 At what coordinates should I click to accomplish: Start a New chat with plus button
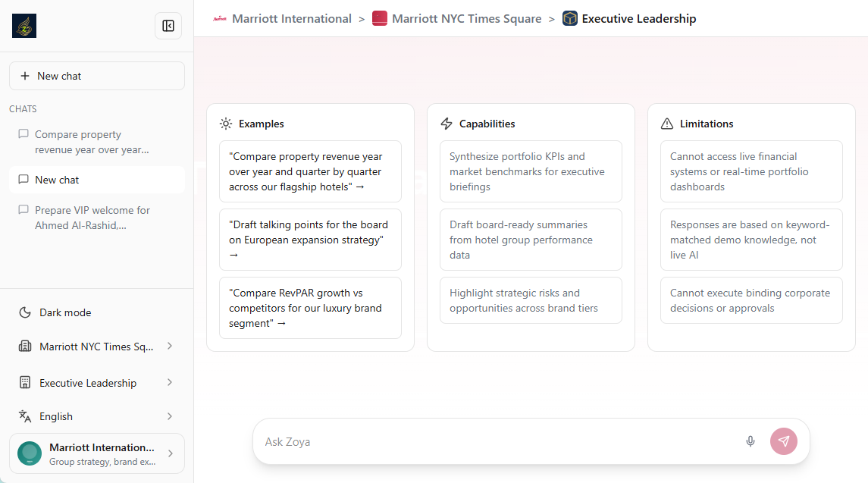97,76
